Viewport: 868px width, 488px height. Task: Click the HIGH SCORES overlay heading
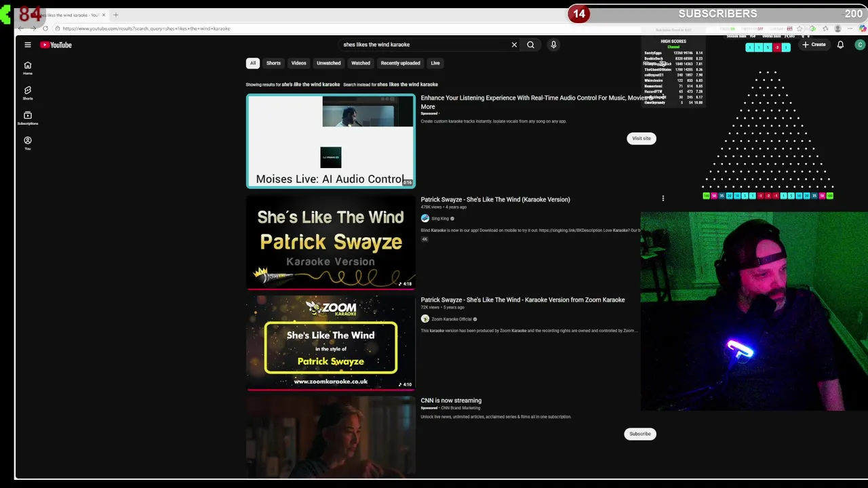click(673, 41)
